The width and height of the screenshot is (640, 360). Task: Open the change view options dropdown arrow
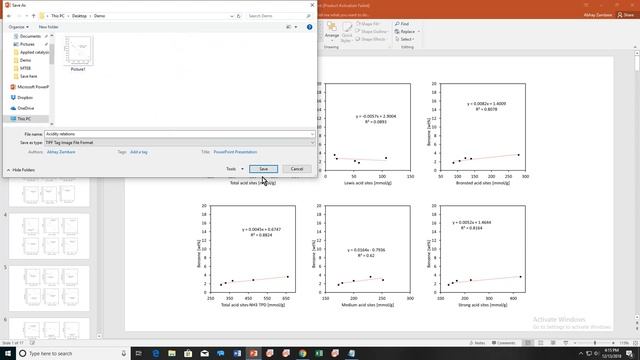(296, 27)
